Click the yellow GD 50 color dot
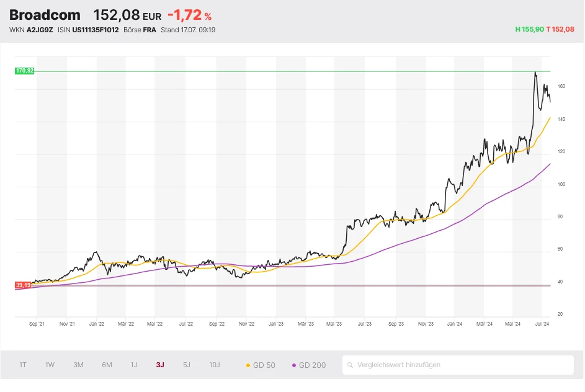 249,365
